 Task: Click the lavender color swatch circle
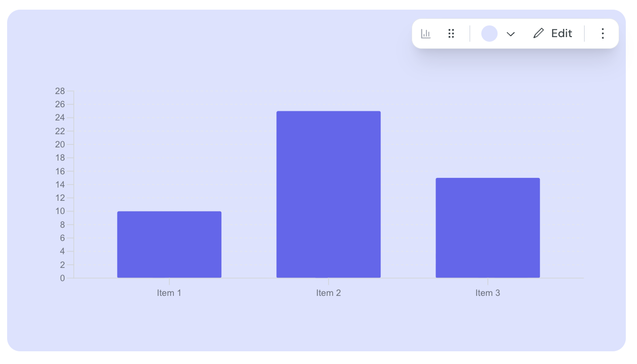[489, 34]
